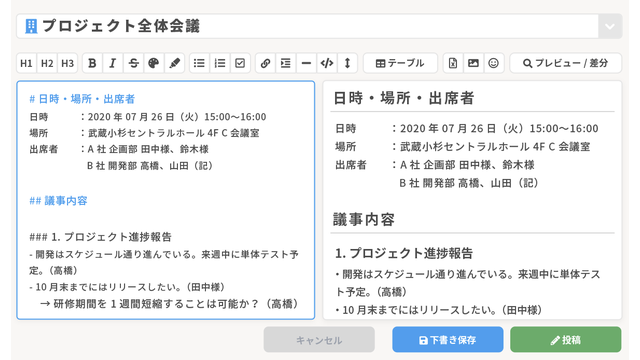Insert a hyperlink
This screenshot has height=360, width=640.
266,63
